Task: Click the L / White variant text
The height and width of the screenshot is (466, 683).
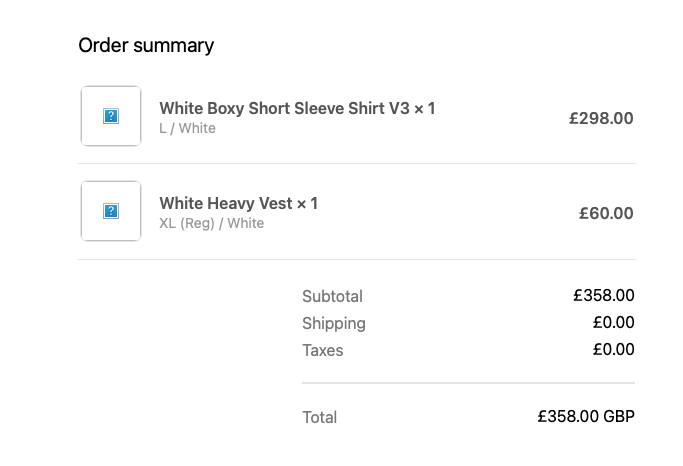Action: coord(187,128)
